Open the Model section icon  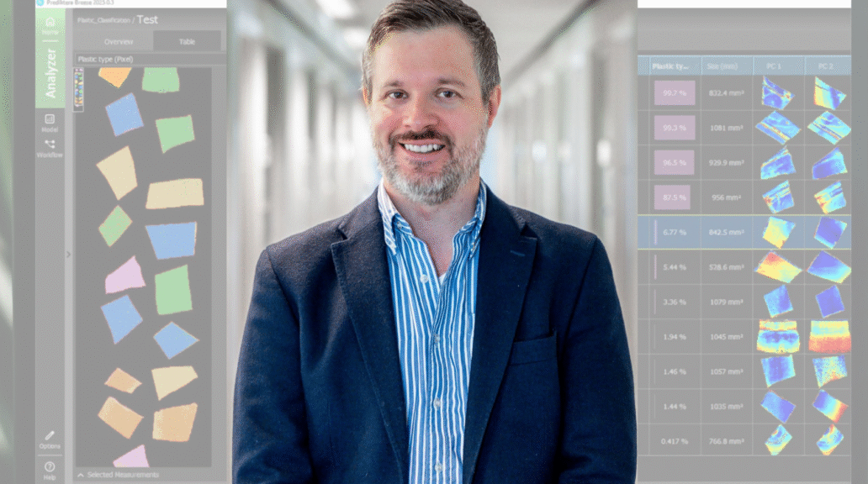tap(50, 123)
